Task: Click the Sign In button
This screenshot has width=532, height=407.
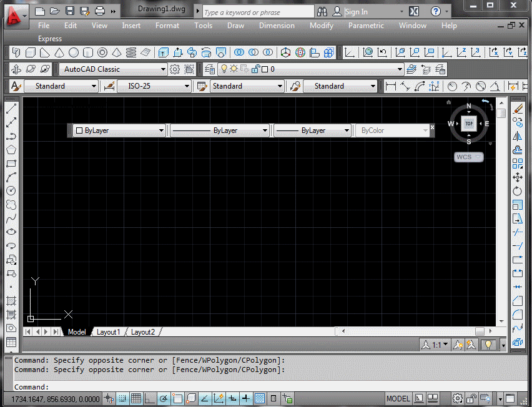Action: pos(357,11)
